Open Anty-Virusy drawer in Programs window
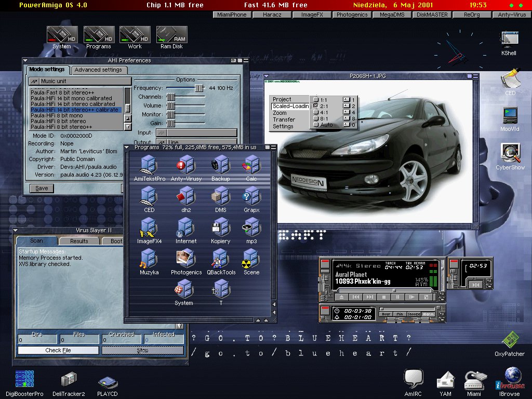This screenshot has width=532, height=399. click(x=186, y=168)
